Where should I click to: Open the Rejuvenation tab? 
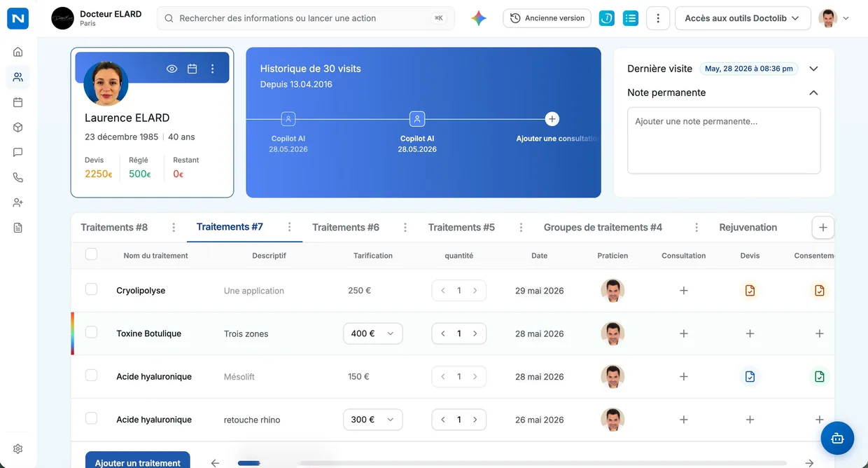point(748,228)
